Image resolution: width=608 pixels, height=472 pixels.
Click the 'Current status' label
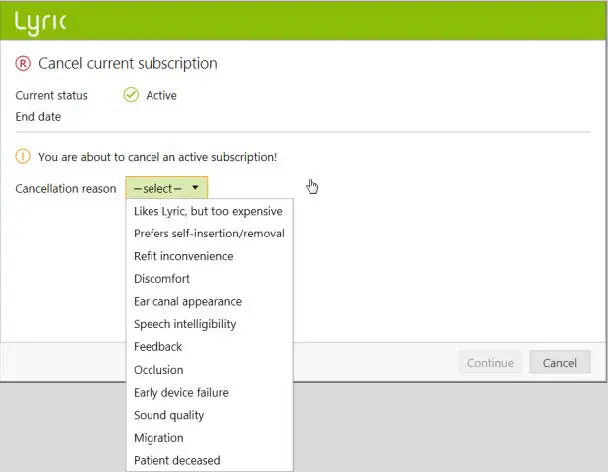52,95
